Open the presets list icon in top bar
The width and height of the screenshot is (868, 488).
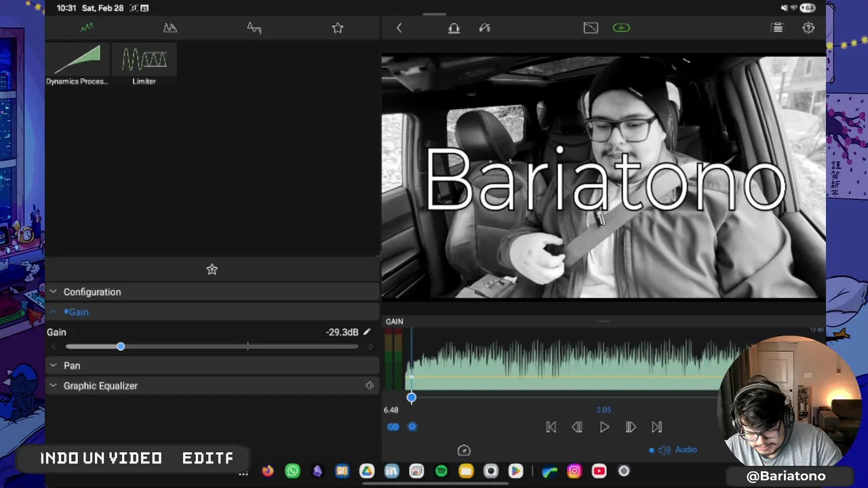click(777, 28)
